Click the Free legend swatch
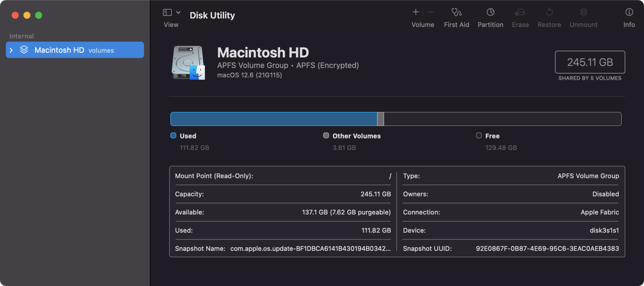The height and width of the screenshot is (286, 644). click(x=479, y=136)
